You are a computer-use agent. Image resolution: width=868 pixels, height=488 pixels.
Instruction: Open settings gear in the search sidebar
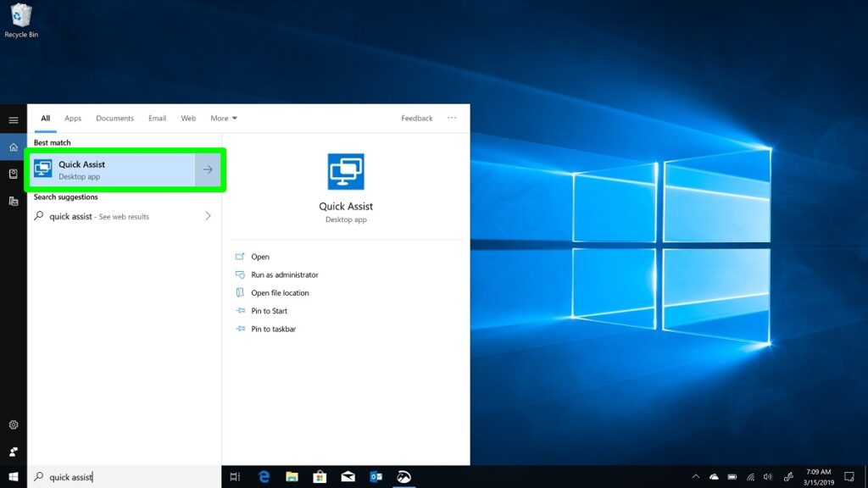point(14,424)
